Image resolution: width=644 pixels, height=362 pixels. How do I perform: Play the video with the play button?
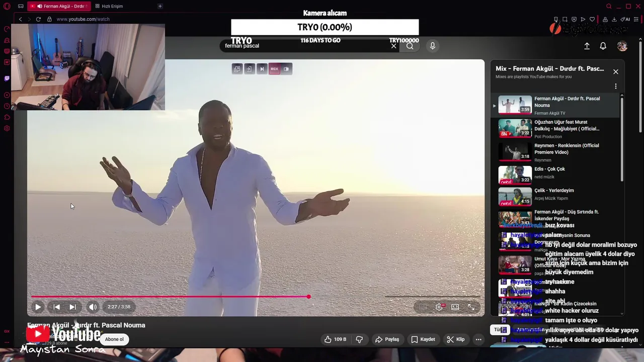pos(38,307)
